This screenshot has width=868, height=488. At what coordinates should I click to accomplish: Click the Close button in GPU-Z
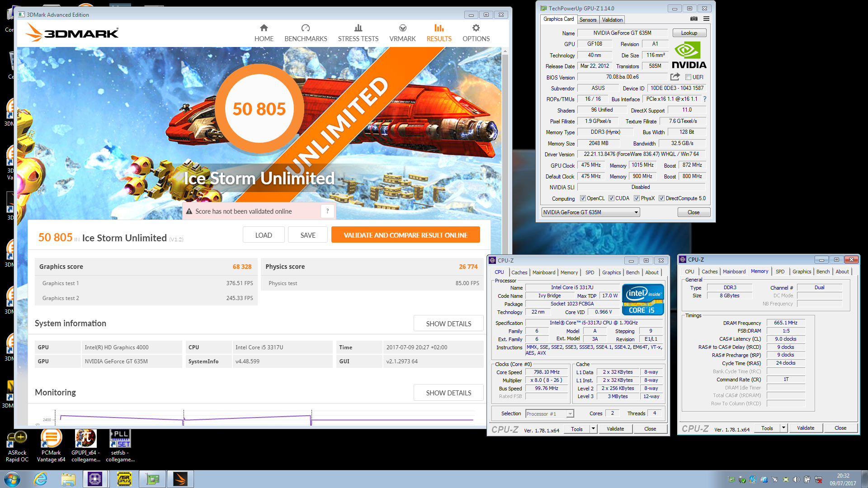click(x=693, y=212)
